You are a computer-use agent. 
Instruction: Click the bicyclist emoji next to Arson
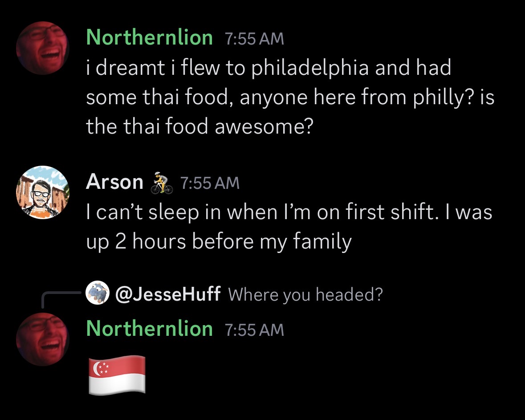(x=162, y=183)
